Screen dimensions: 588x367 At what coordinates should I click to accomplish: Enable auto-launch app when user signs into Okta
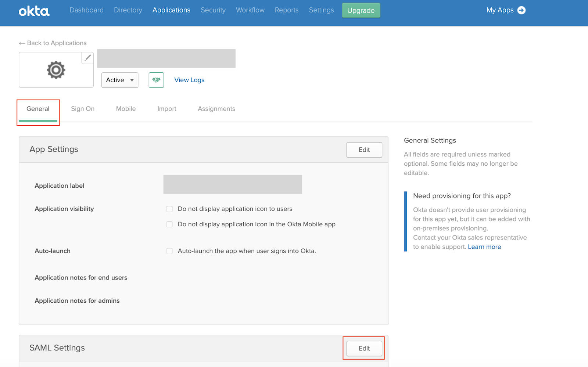coord(169,251)
